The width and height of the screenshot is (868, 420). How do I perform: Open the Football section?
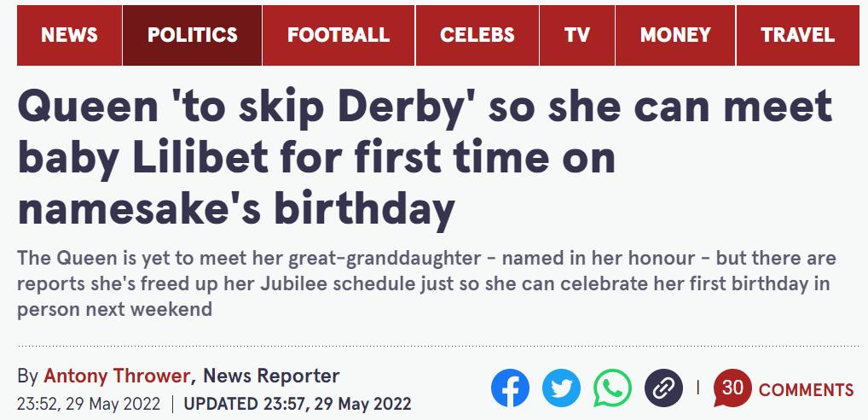pos(339,35)
